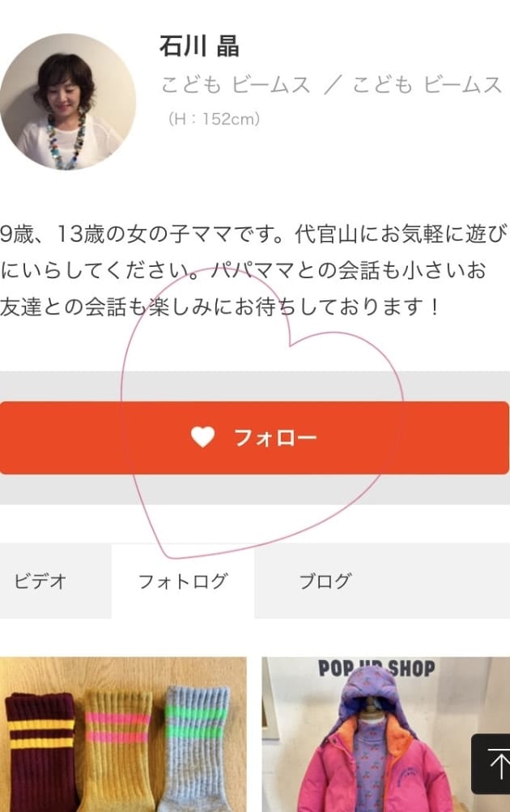Click the POP UP SHOP sign text
The image size is (510, 812).
coord(376,668)
